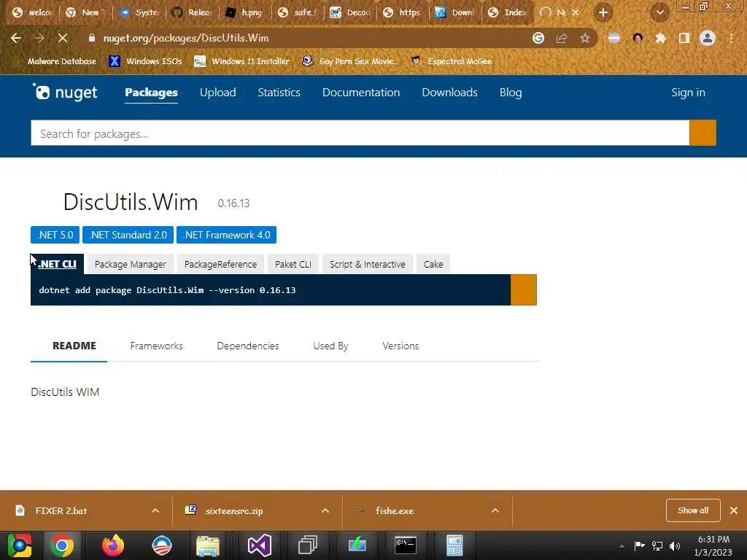Open Command Prompt from the taskbar

[x=406, y=545]
